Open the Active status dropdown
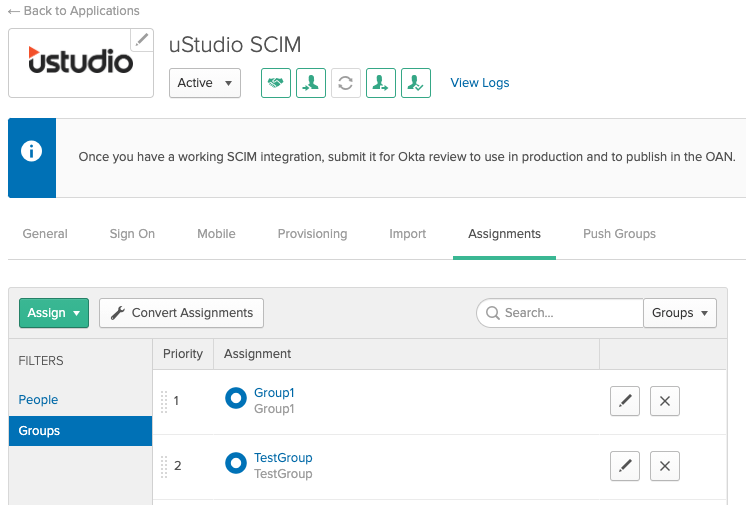The height and width of the screenshot is (505, 746). click(x=205, y=83)
